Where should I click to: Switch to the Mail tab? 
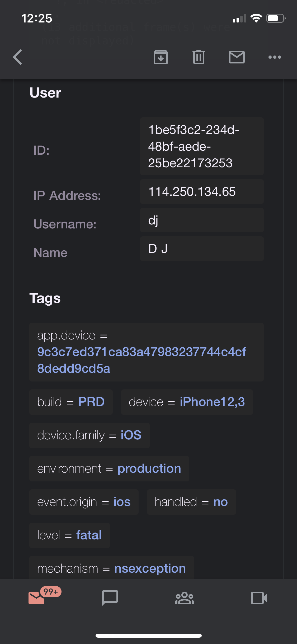point(37,598)
